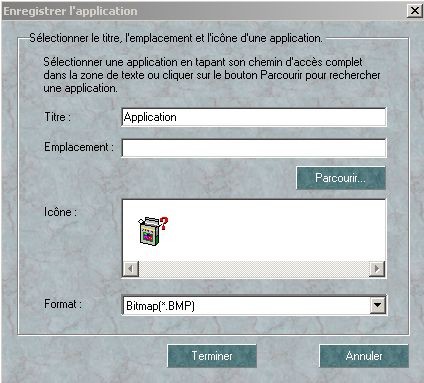Image resolution: width=424 pixels, height=383 pixels.
Task: Click the Terminer button
Action: [212, 356]
